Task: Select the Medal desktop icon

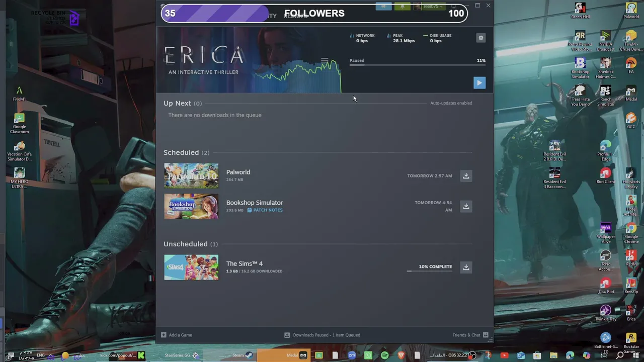Action: 631,94
